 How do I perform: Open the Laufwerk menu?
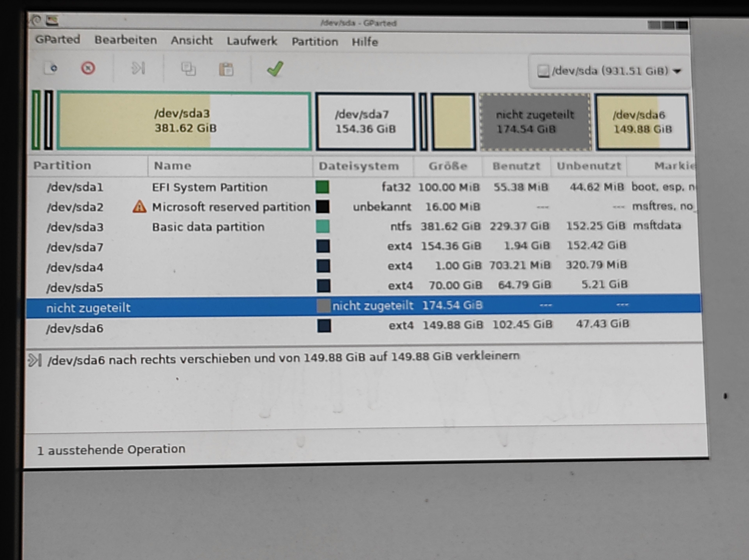click(x=252, y=41)
